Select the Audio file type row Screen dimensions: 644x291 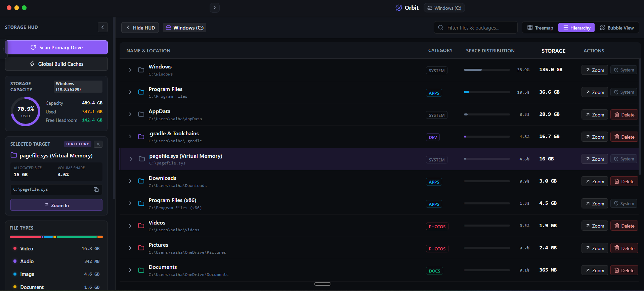coord(56,261)
